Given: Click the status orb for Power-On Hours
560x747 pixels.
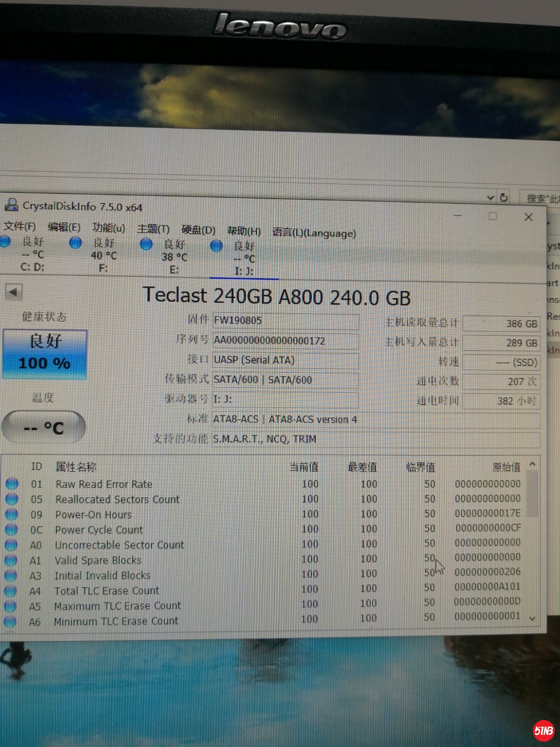Looking at the screenshot, I should click(x=11, y=514).
